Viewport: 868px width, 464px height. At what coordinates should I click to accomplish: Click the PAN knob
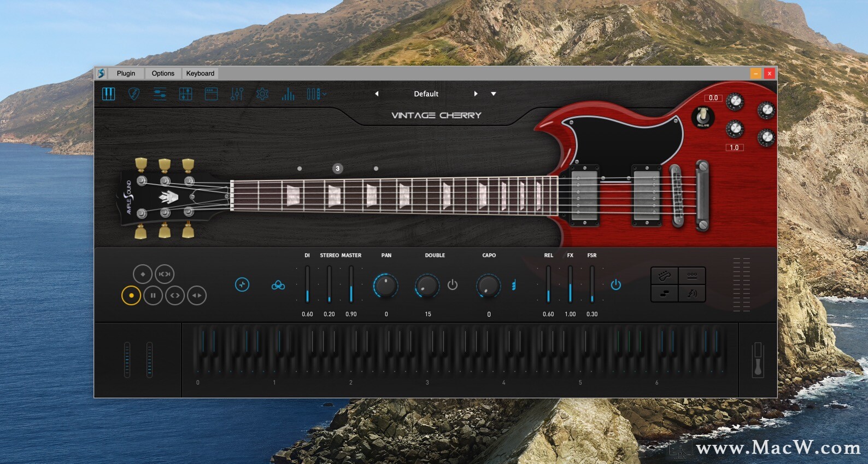pyautogui.click(x=386, y=286)
